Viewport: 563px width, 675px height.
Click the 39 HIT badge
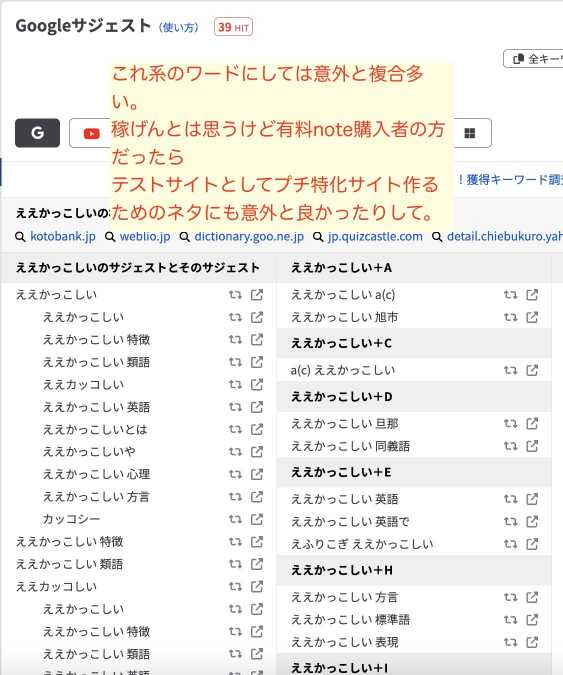pyautogui.click(x=233, y=27)
